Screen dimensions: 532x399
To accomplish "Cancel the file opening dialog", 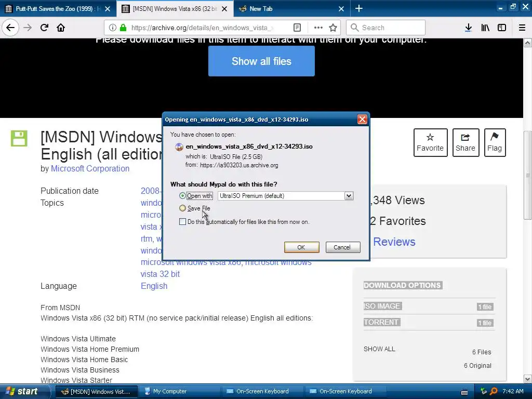I will click(x=343, y=247).
